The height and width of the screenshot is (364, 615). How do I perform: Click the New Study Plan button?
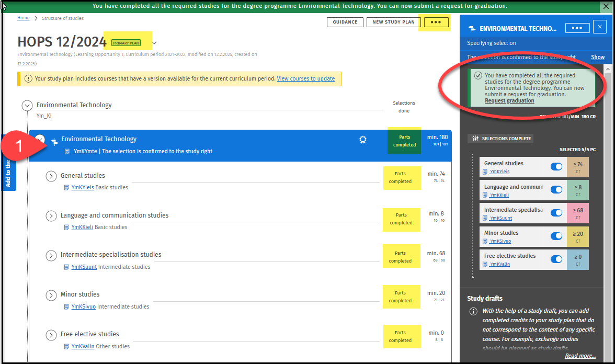tap(393, 22)
